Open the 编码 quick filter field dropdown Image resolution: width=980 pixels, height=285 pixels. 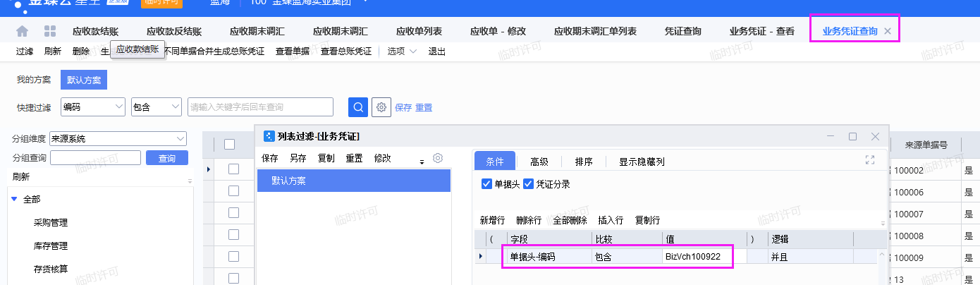tap(118, 107)
